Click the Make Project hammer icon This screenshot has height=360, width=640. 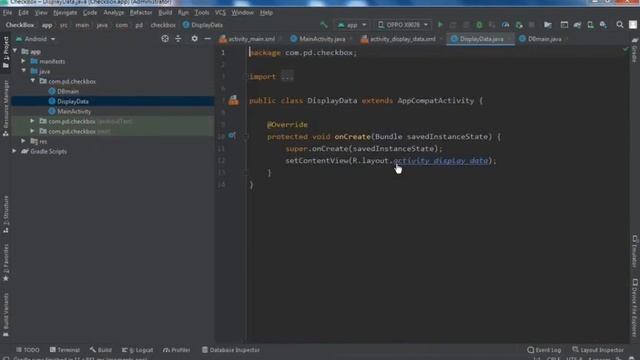tap(324, 25)
